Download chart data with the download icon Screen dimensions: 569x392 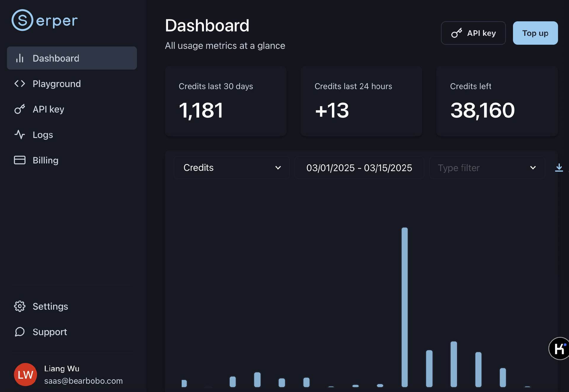click(x=559, y=168)
